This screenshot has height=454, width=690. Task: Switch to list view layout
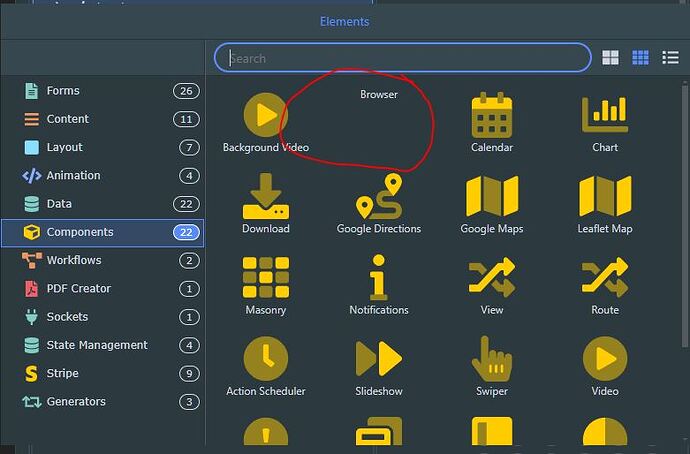click(670, 58)
